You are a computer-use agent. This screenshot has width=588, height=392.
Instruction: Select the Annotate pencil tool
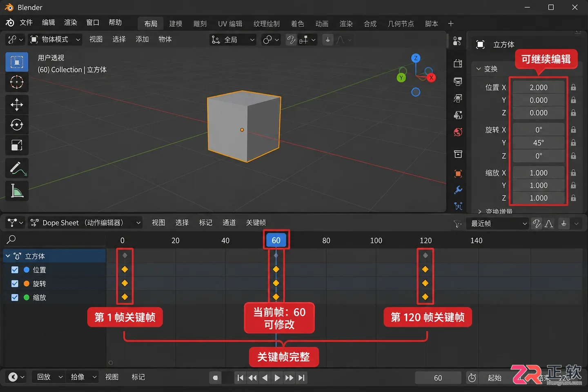pyautogui.click(x=17, y=168)
